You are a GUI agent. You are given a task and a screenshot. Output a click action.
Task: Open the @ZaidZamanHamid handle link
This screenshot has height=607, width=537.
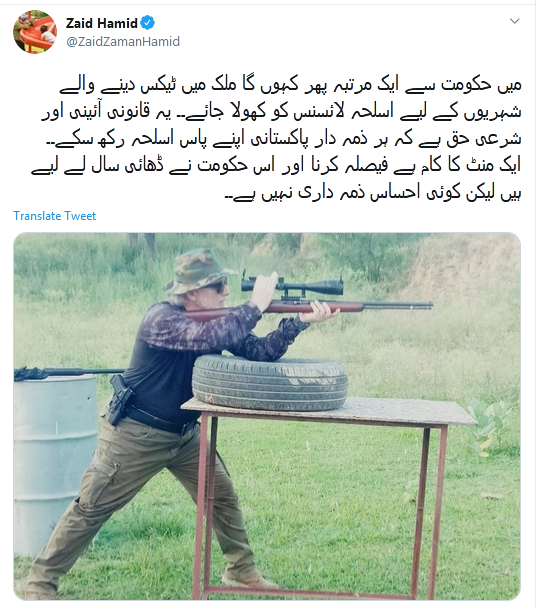[123, 41]
